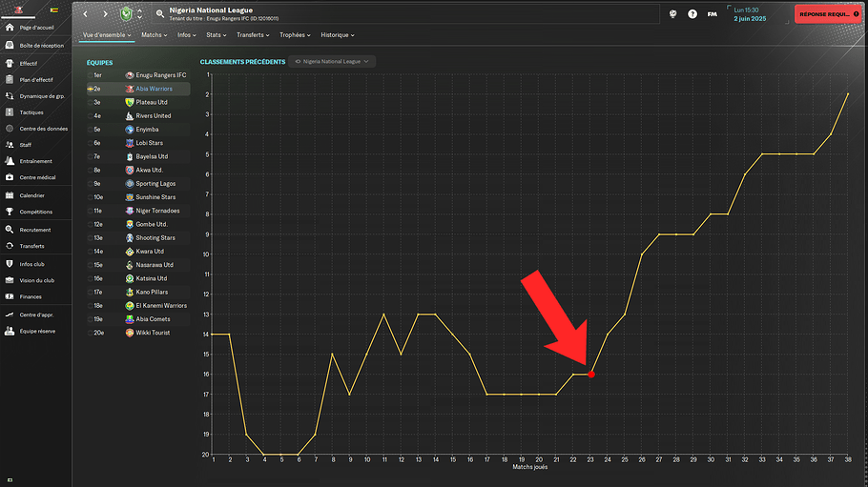
Task: Open Centre des données
Action: [43, 129]
